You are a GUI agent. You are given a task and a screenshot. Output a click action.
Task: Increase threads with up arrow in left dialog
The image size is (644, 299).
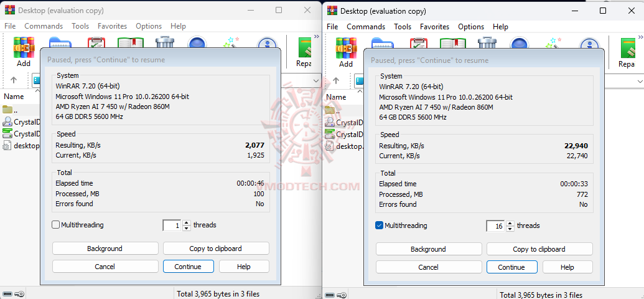click(187, 222)
